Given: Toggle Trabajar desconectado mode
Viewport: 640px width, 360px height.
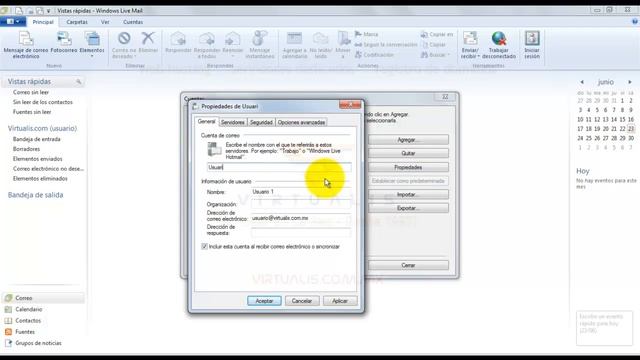Looking at the screenshot, I should [499, 44].
